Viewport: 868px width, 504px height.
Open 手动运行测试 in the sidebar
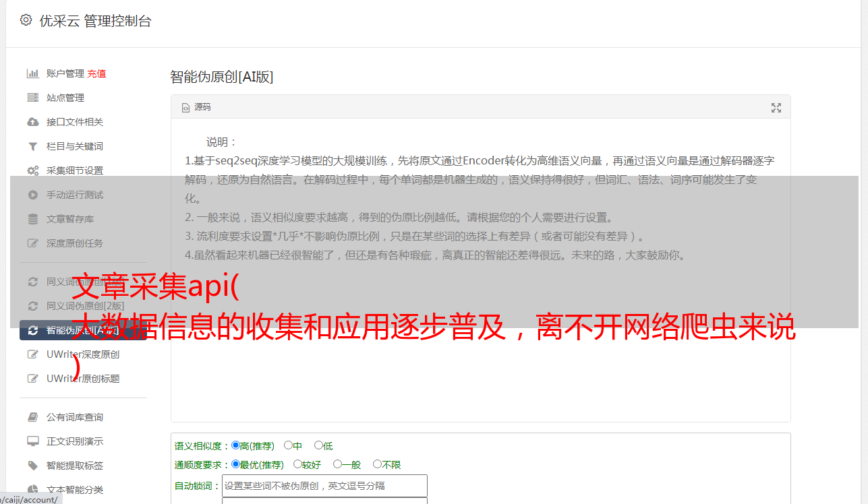tap(74, 195)
